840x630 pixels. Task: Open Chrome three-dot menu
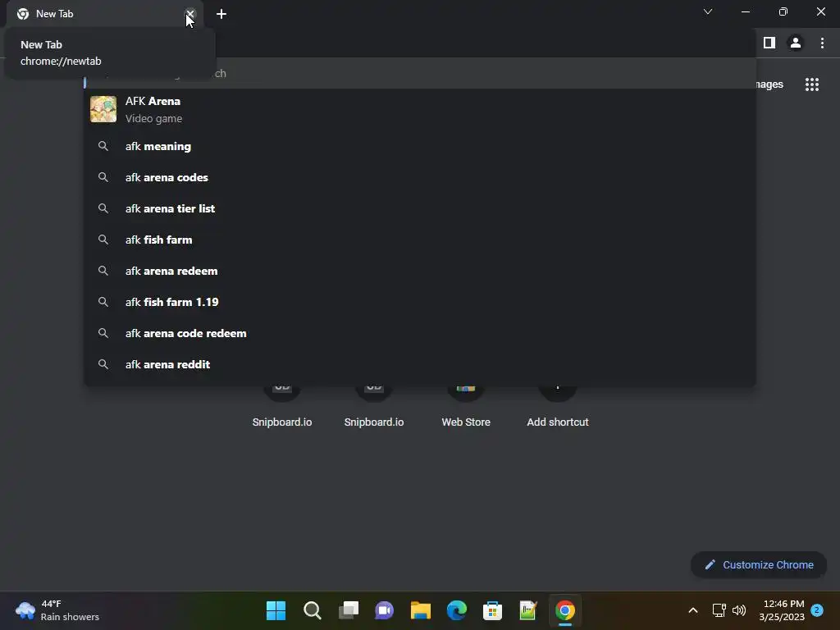(822, 43)
